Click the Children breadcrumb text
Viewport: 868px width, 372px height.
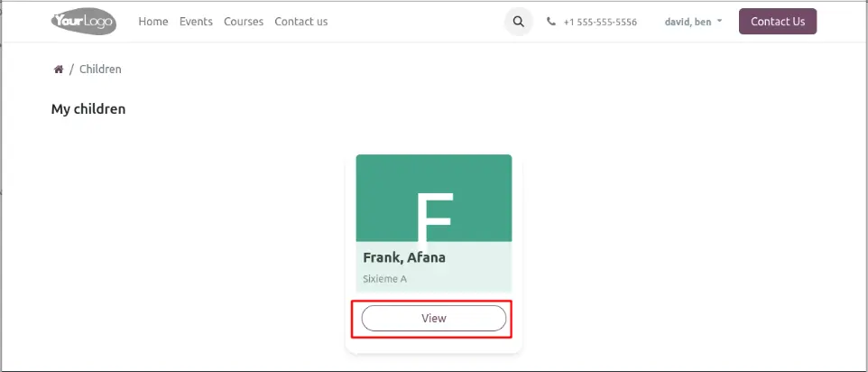(x=100, y=70)
